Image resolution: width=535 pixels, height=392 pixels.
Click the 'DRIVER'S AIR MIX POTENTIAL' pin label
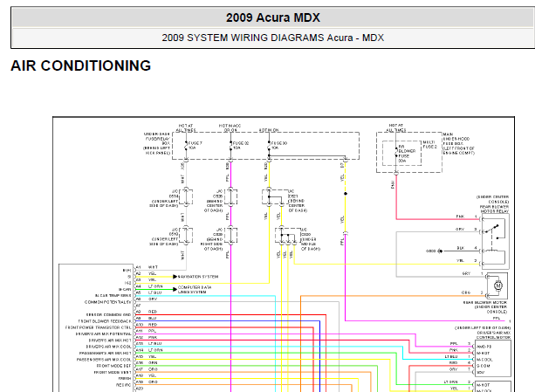tap(103, 334)
